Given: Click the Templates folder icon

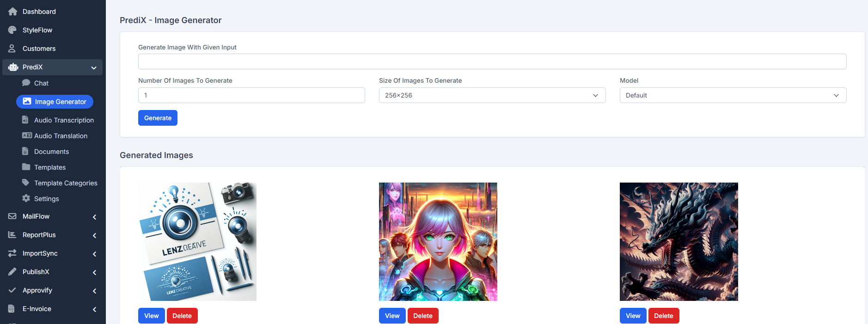Looking at the screenshot, I should 26,167.
